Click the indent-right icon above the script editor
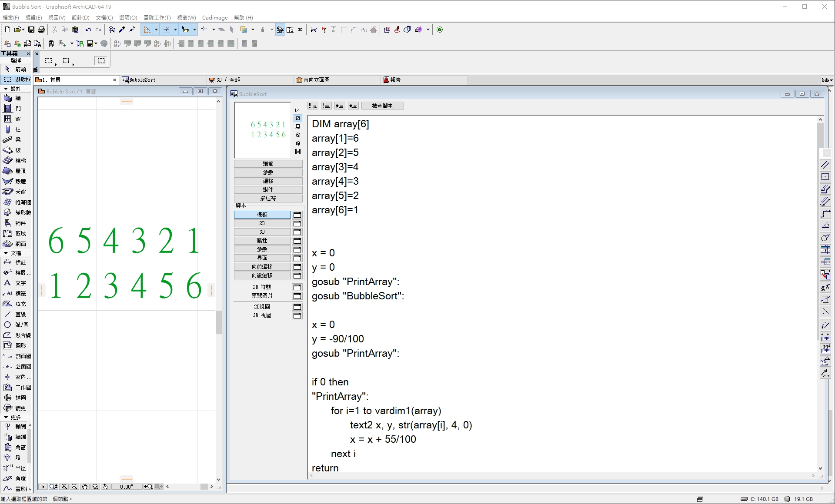 click(340, 106)
